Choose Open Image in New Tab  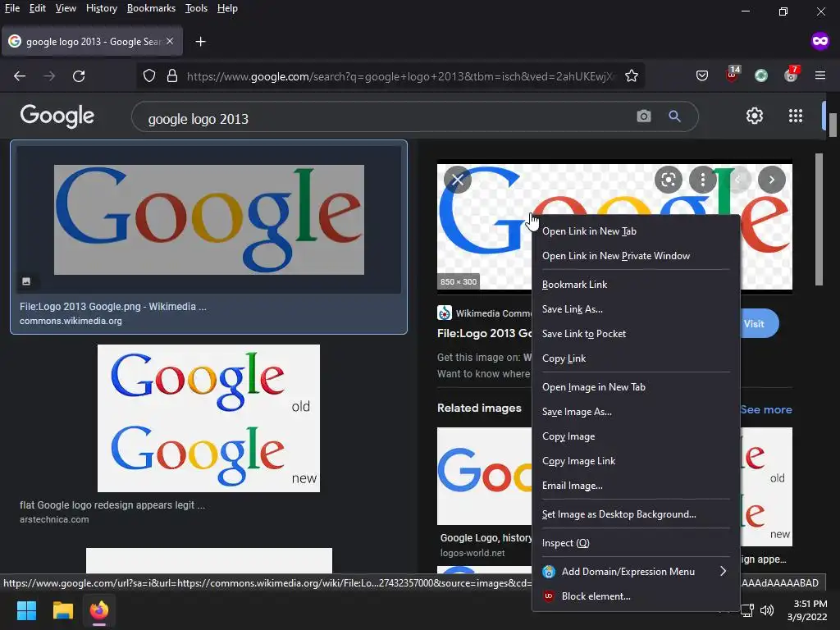click(636, 387)
